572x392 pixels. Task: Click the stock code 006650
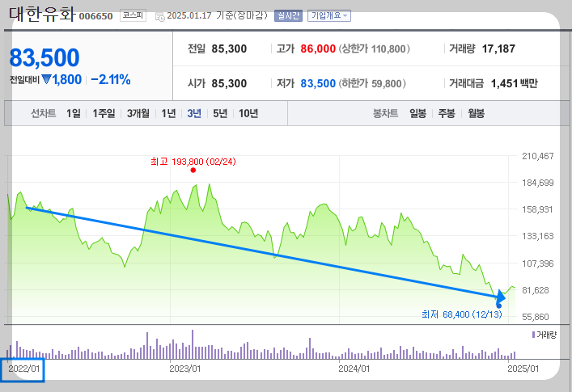coord(96,16)
